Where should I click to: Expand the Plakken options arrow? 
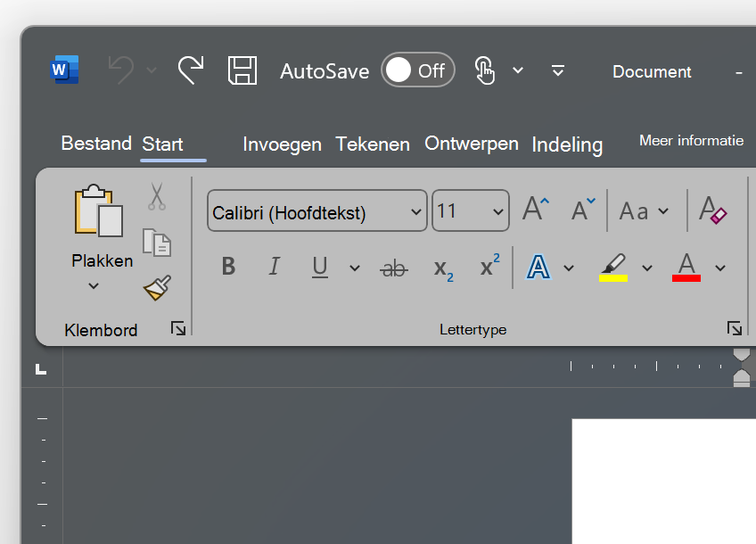click(x=94, y=285)
